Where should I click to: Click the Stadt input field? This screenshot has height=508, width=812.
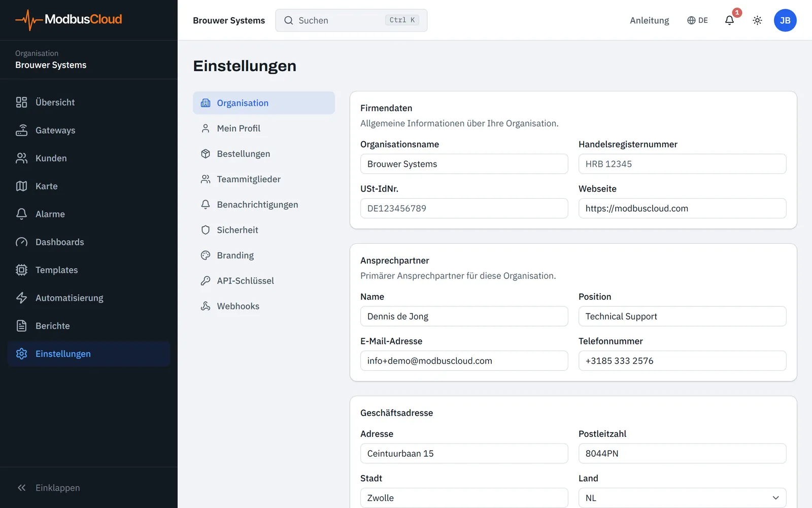click(x=464, y=498)
